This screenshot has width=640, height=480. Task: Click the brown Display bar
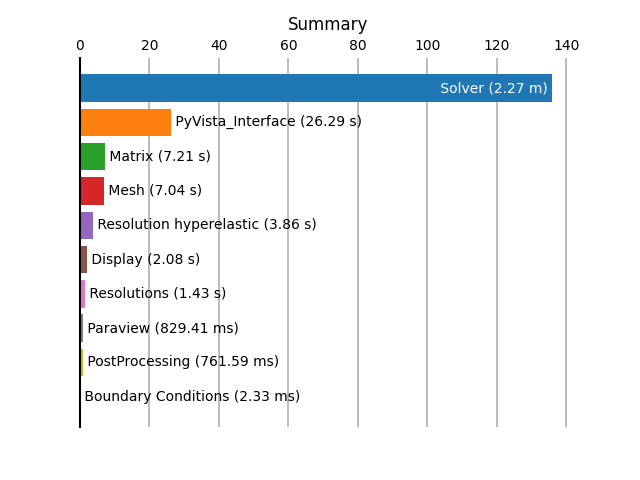coord(84,259)
